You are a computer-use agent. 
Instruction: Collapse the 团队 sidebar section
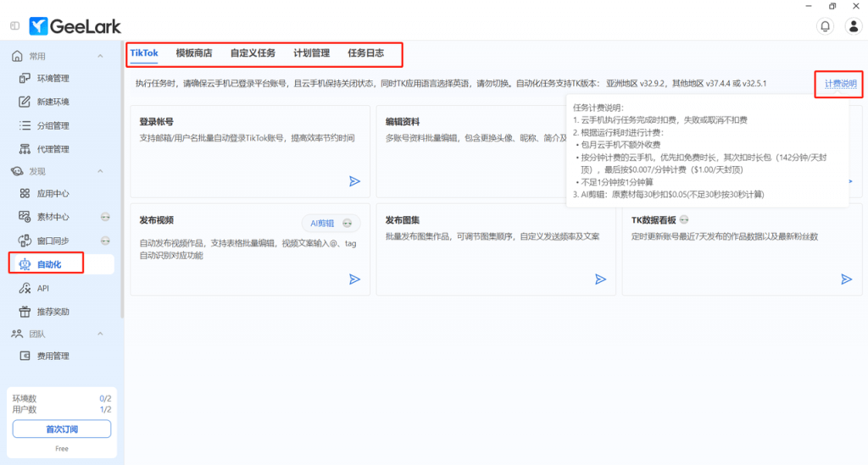click(101, 334)
